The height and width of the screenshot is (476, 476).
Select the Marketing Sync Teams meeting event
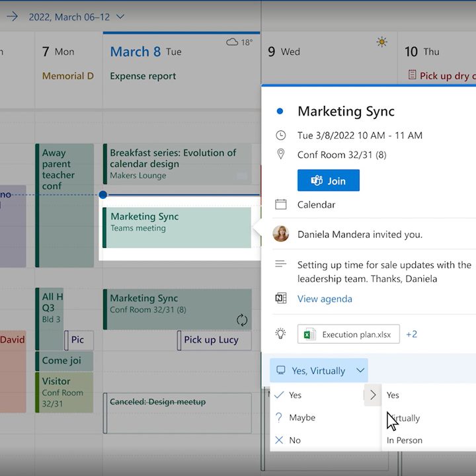177,227
